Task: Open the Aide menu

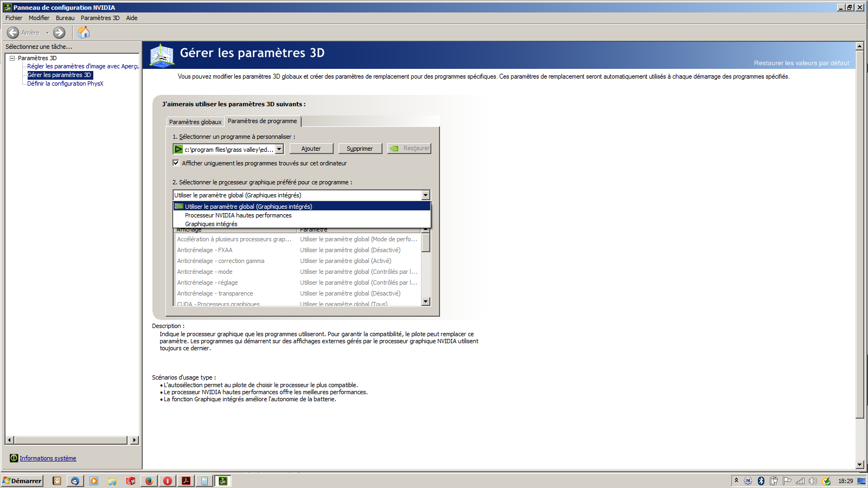Action: tap(132, 18)
